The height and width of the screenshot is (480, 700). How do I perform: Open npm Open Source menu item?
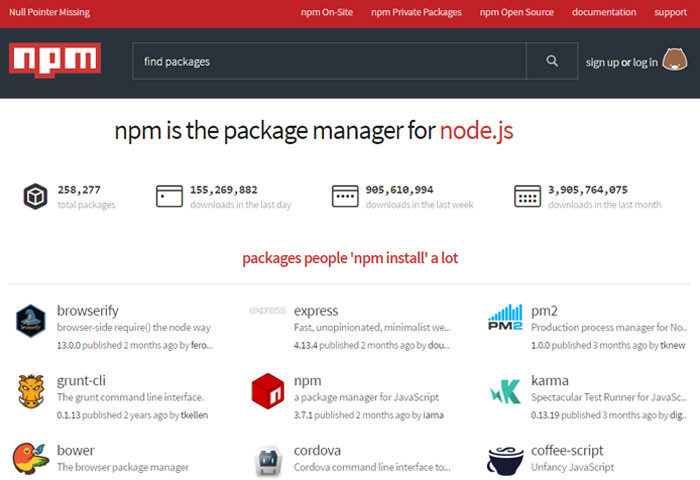(517, 13)
